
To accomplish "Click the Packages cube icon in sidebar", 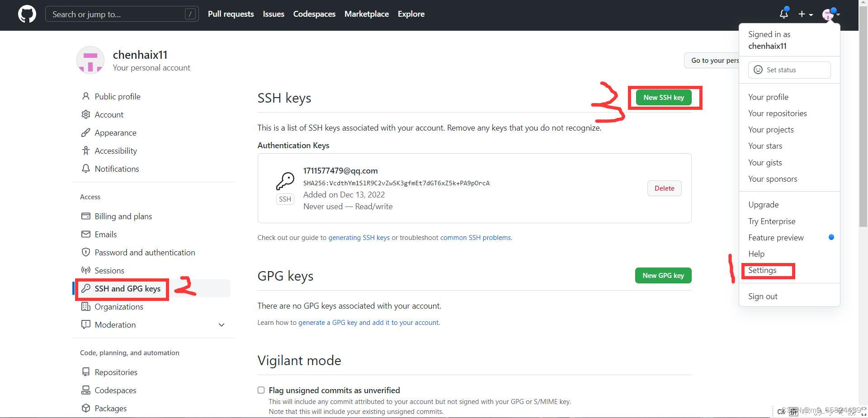I will [86, 408].
